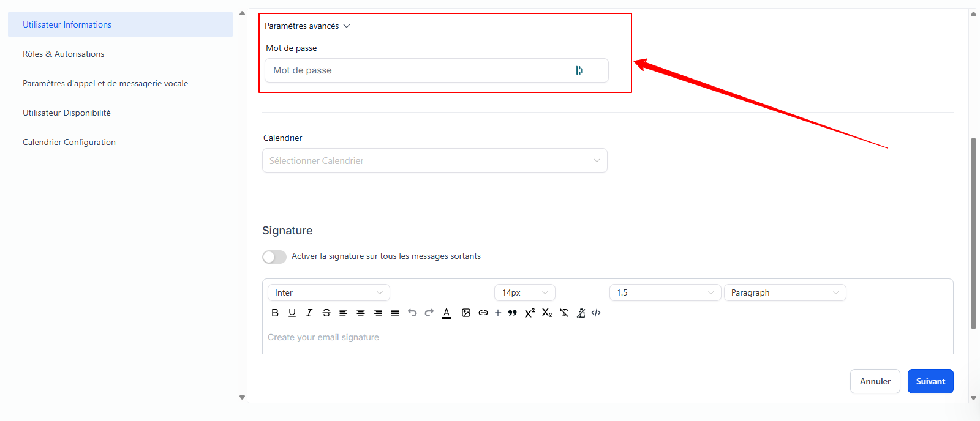The width and height of the screenshot is (980, 421).
Task: Toggle bold formatting in signature editor
Action: click(275, 313)
